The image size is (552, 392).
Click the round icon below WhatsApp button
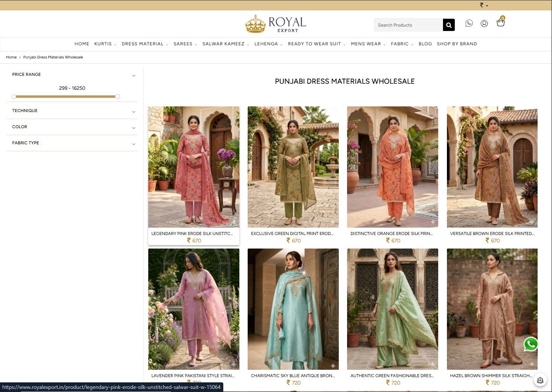point(540,380)
